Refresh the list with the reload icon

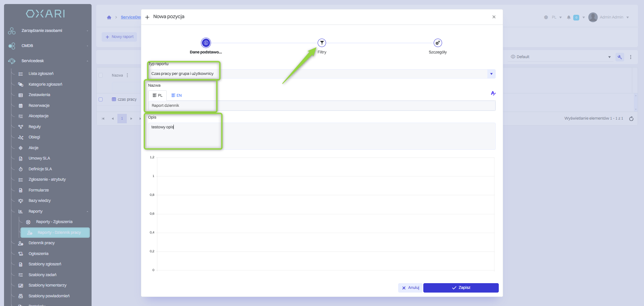[631, 119]
